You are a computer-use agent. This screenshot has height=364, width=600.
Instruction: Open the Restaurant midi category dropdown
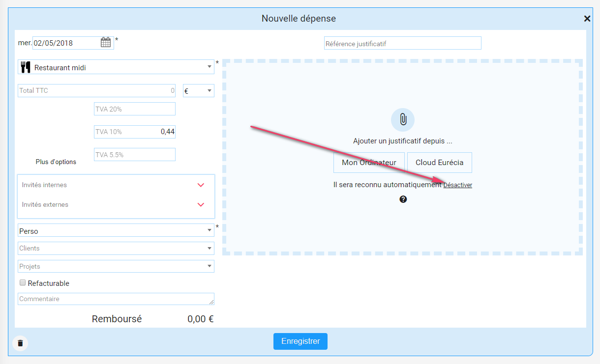point(116,67)
